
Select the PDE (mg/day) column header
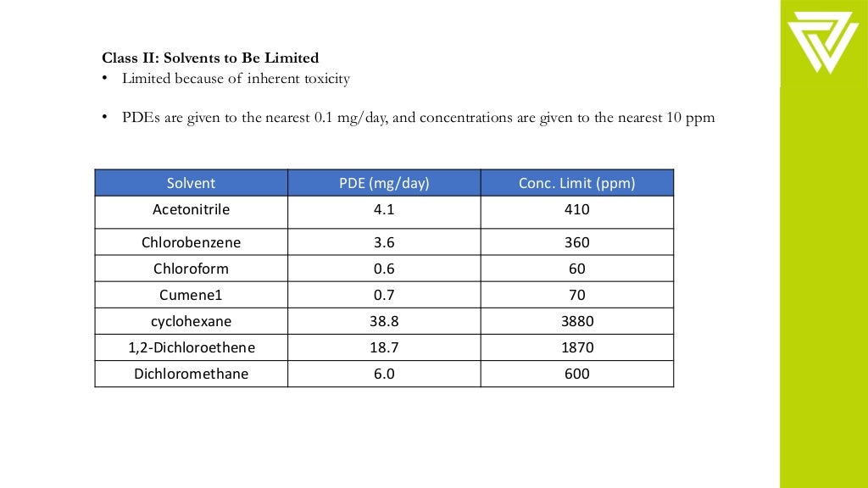(384, 183)
